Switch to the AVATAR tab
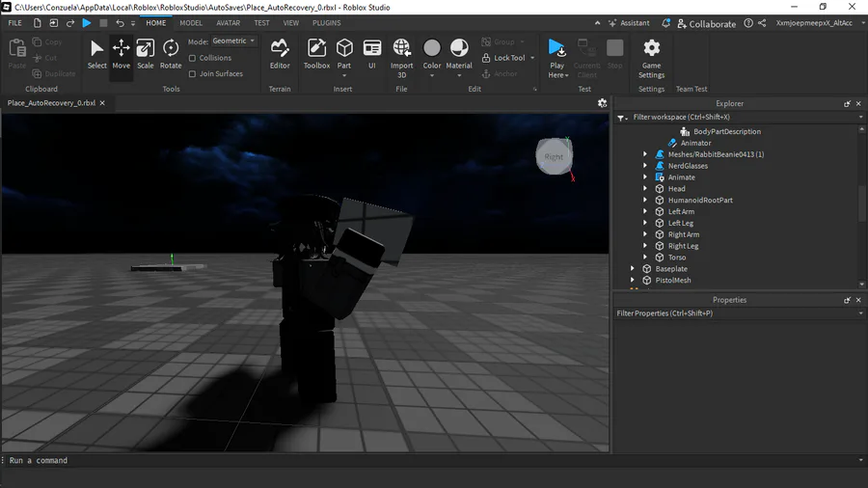 (228, 23)
